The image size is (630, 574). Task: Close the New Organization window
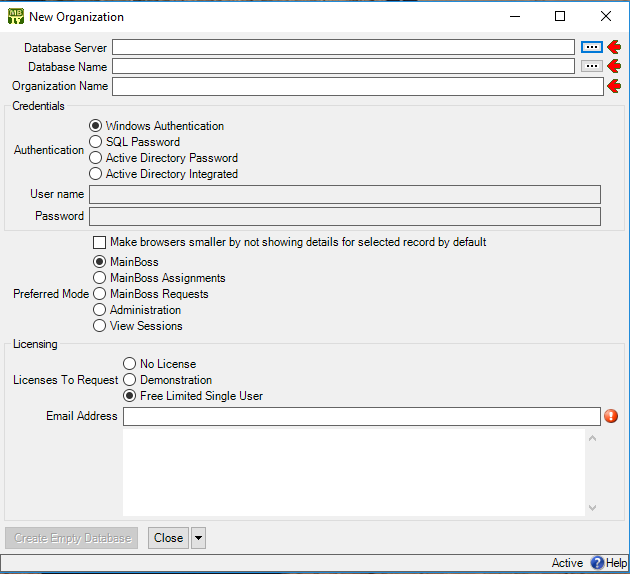point(606,16)
